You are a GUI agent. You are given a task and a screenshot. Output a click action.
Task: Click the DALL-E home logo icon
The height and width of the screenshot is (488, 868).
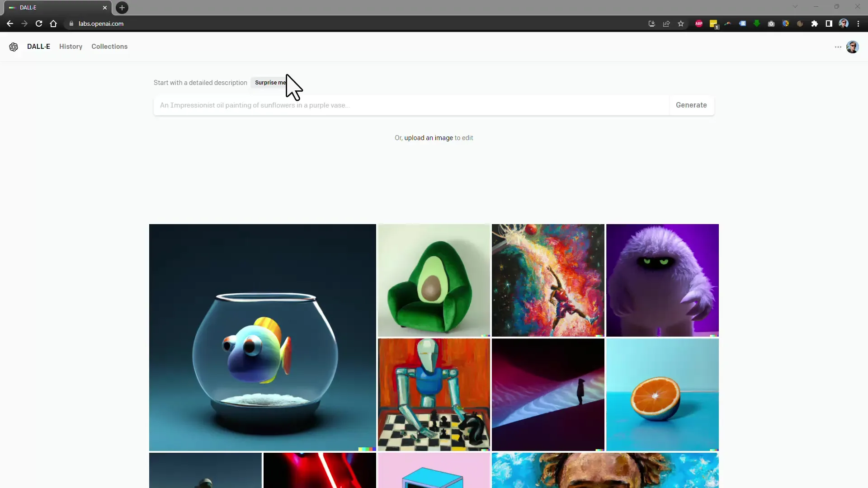click(13, 47)
